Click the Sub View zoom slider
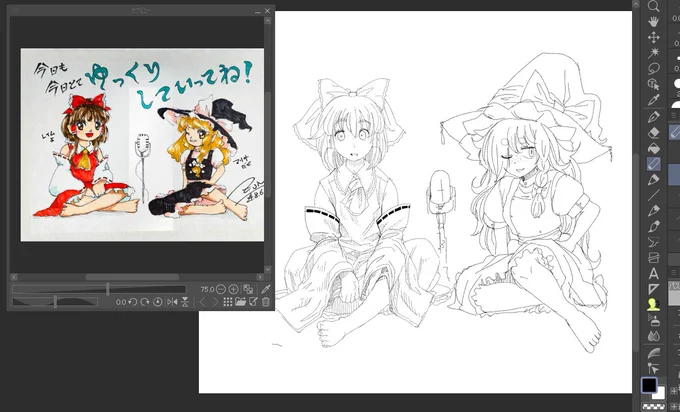Screen dimensions: 680x412 click(x=99, y=289)
